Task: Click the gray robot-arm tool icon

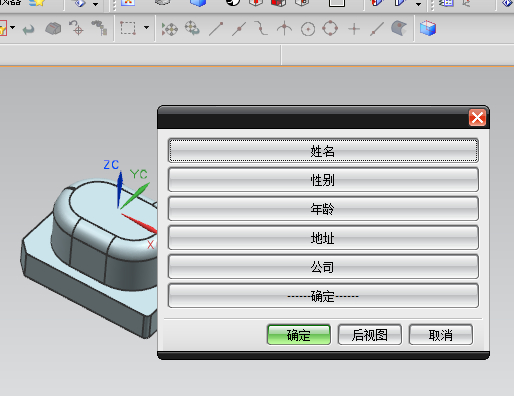Action: click(x=99, y=28)
